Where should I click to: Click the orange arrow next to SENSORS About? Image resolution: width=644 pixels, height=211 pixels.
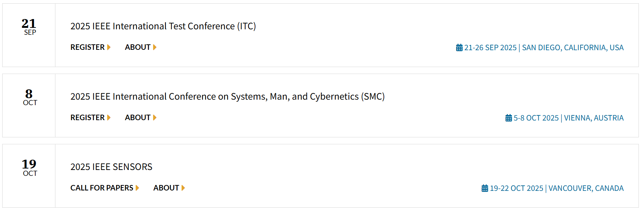click(183, 188)
